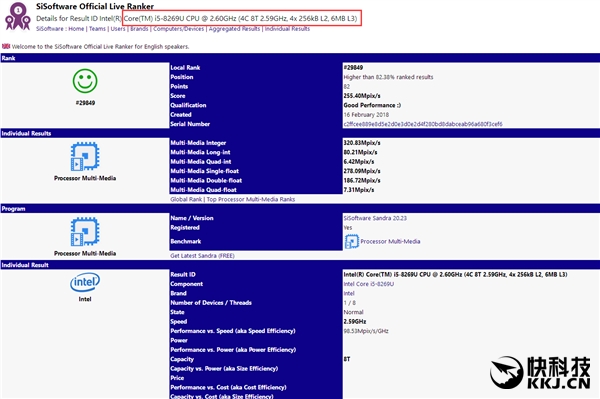
Task: Click the Multi-Media Integer label
Action: click(x=198, y=143)
